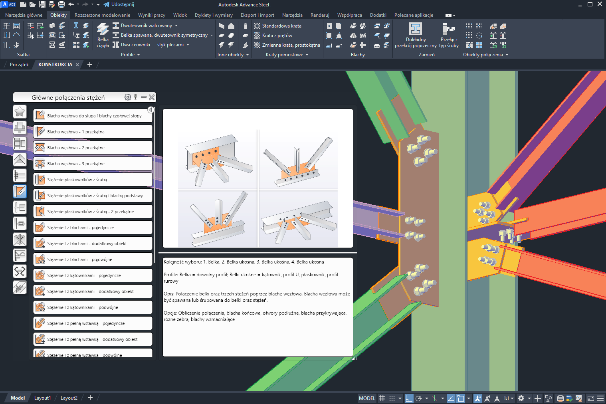Select the highlighted bracing category icon in palette sidebar

(20, 190)
